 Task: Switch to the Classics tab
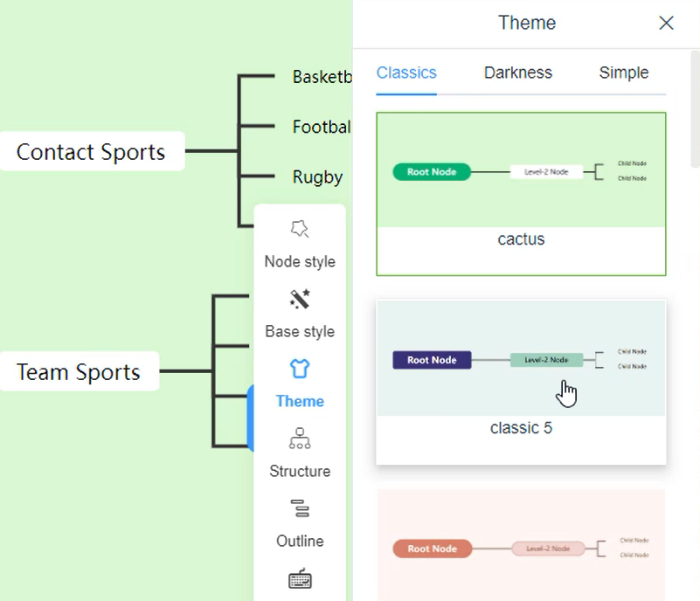click(x=406, y=73)
